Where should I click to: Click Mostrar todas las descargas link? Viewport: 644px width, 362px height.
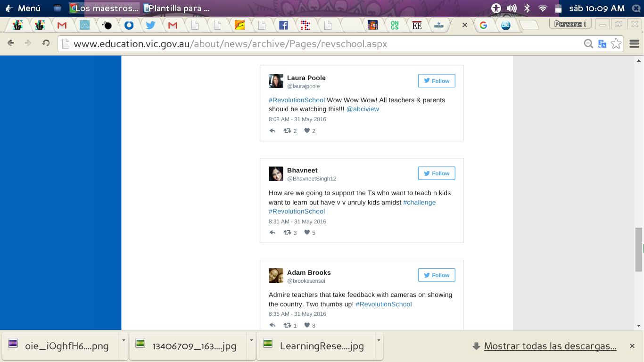pos(550,346)
